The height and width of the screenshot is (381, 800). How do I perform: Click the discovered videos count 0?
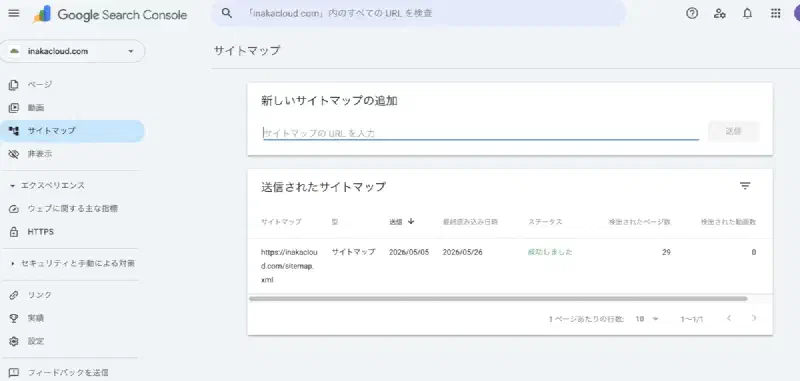[x=754, y=252]
